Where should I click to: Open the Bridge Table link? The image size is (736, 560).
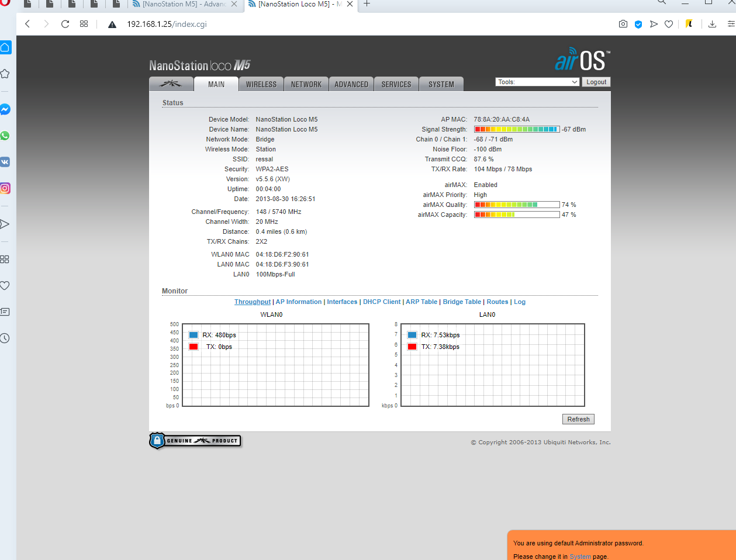pyautogui.click(x=462, y=302)
